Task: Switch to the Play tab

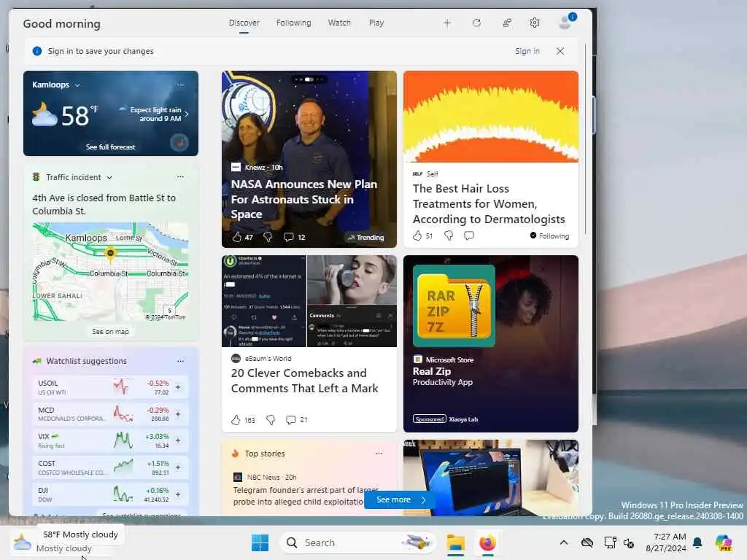Action: (376, 23)
